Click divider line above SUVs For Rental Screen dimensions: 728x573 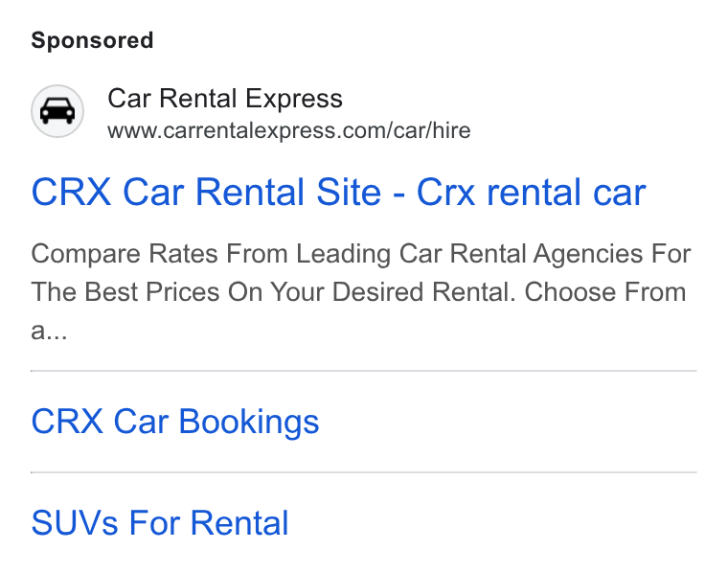pyautogui.click(x=364, y=472)
